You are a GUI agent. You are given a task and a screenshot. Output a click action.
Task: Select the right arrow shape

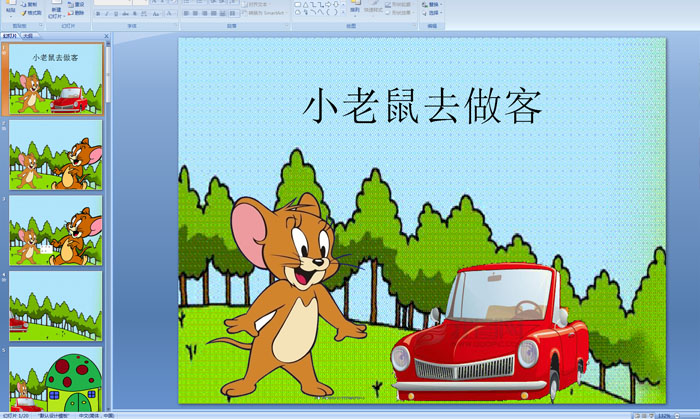click(x=328, y=4)
